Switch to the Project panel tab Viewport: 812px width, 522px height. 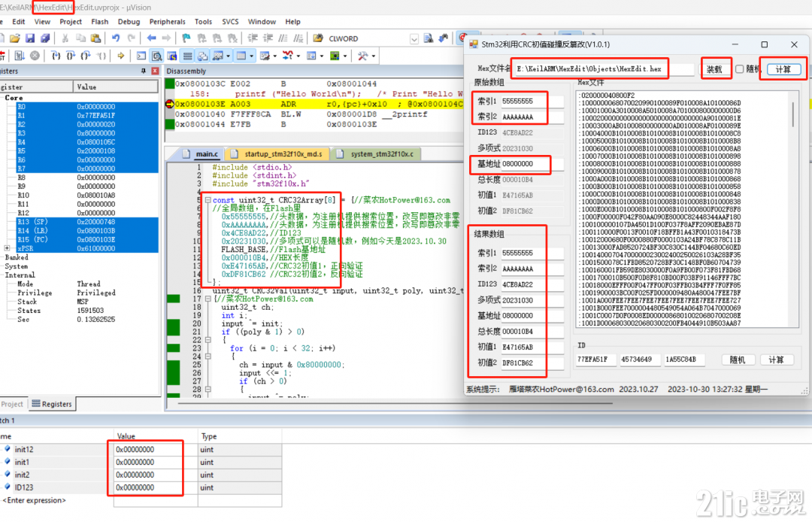click(x=12, y=404)
